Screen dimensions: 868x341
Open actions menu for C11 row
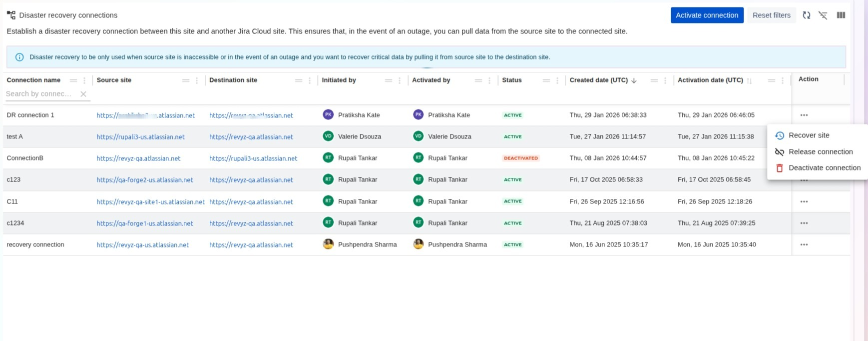pos(804,201)
